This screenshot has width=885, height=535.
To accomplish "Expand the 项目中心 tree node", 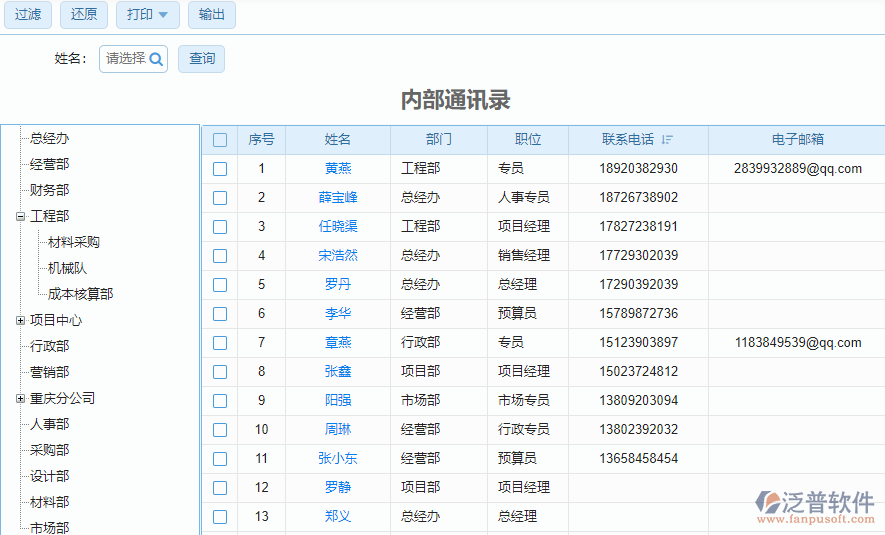I will tap(20, 320).
